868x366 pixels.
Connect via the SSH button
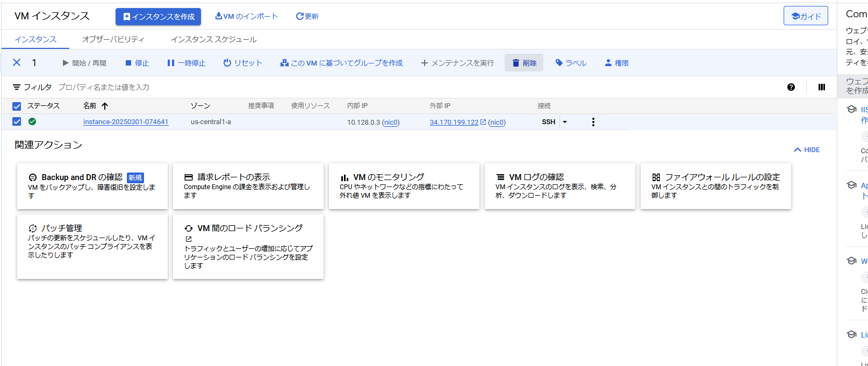coord(548,122)
